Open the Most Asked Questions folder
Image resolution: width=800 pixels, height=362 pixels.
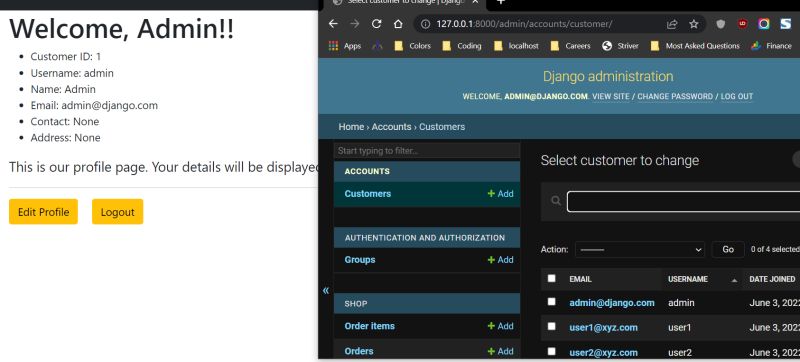click(x=695, y=46)
